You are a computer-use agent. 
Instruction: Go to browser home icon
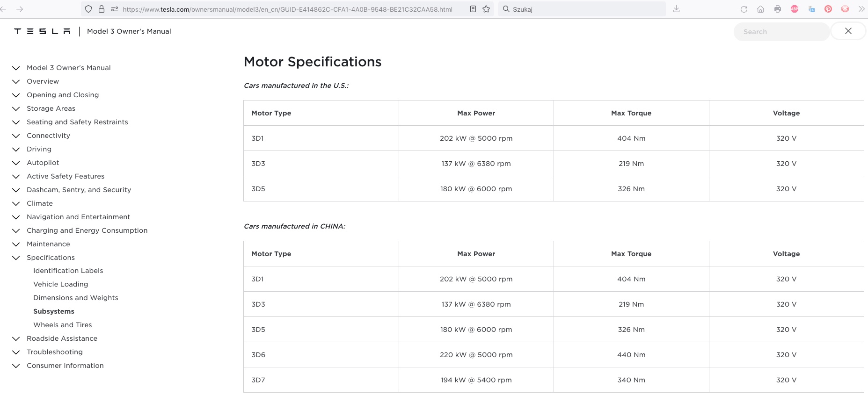click(761, 9)
